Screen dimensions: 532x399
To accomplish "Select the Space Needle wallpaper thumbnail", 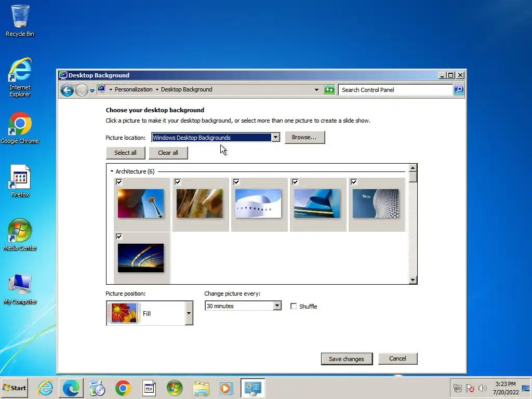I will coord(141,204).
